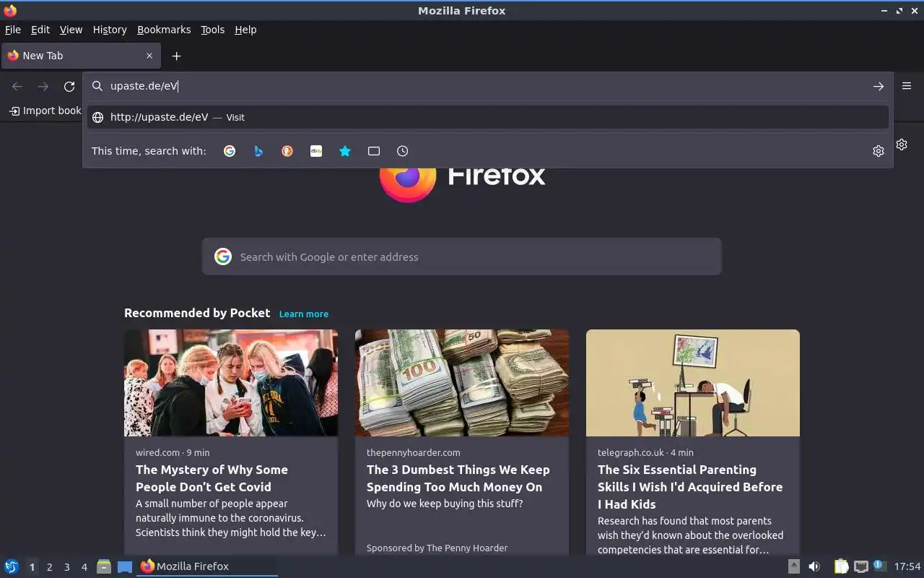Search this time in Bookmarks star icon
Image resolution: width=924 pixels, height=578 pixels.
tap(345, 151)
